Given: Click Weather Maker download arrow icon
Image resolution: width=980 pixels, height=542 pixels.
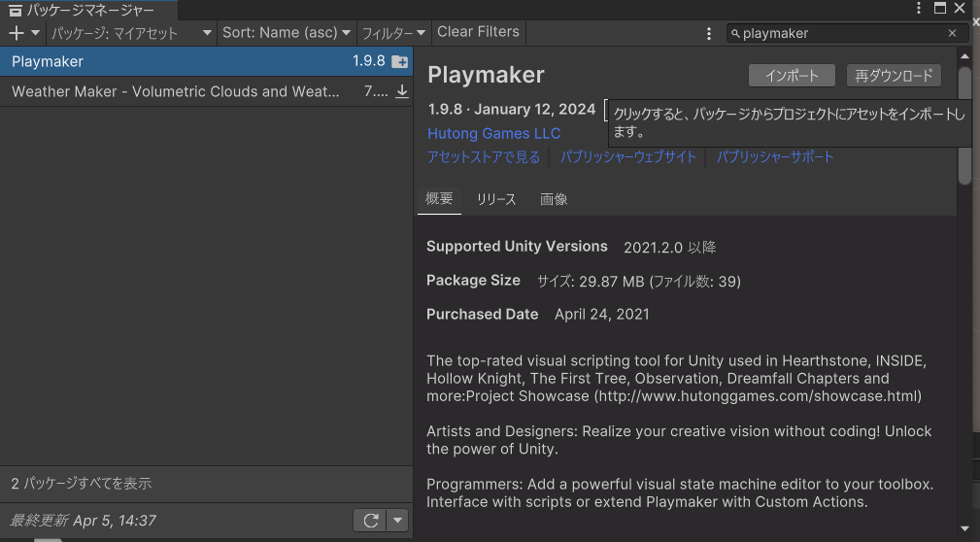Looking at the screenshot, I should [x=402, y=91].
